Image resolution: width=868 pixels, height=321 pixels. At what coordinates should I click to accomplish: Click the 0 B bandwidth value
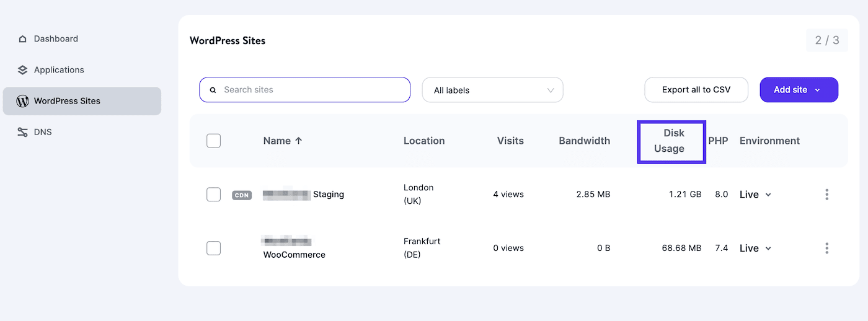[604, 248]
